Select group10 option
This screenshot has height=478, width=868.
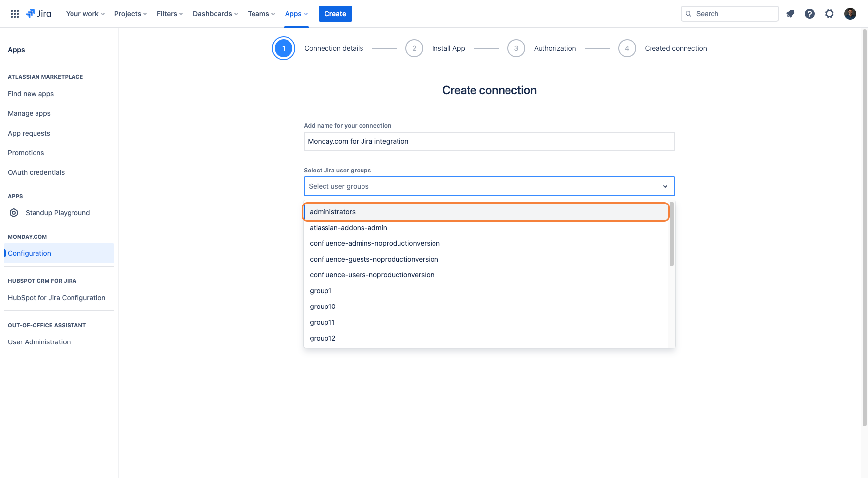(x=486, y=307)
